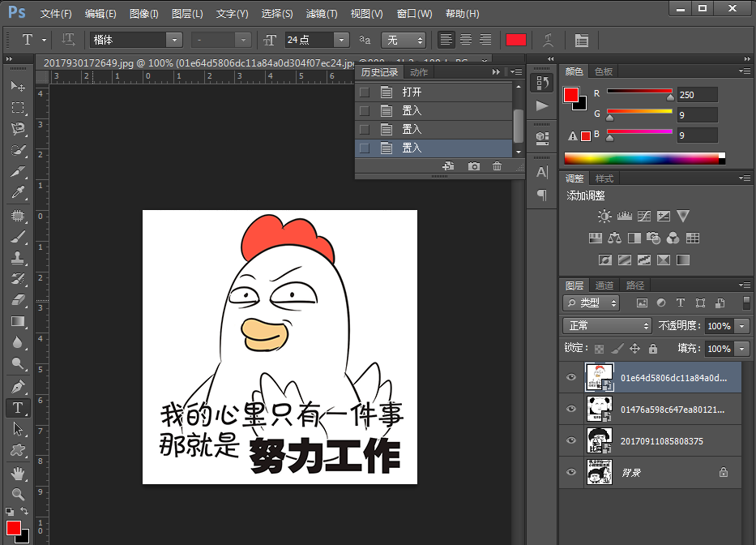Click the 01e64d5806dc layer thumbnail
The width and height of the screenshot is (756, 545).
600,377
